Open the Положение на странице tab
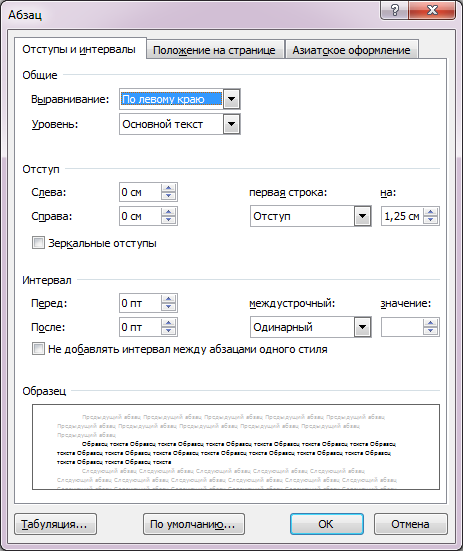Screen dimensions: 463x551 214,50
